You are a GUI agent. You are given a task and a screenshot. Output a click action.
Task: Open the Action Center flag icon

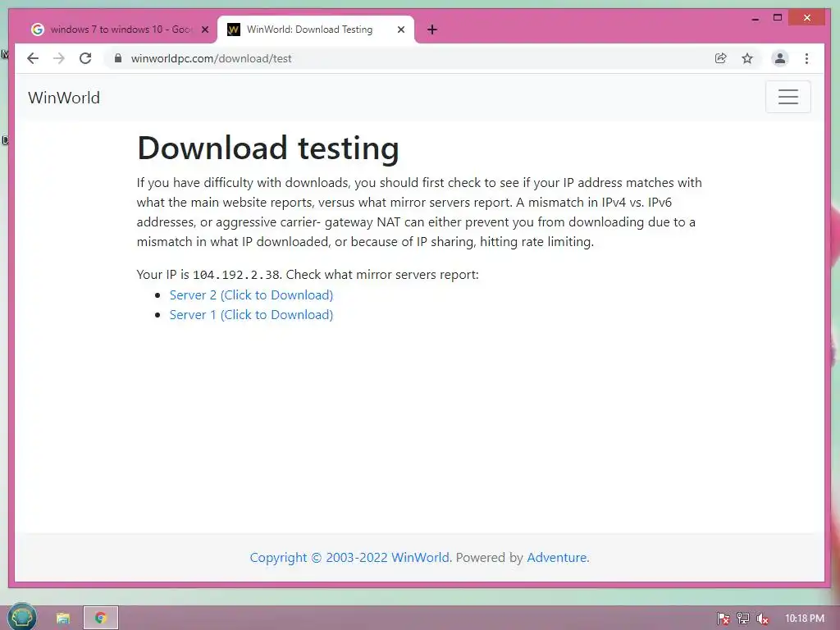(x=724, y=619)
